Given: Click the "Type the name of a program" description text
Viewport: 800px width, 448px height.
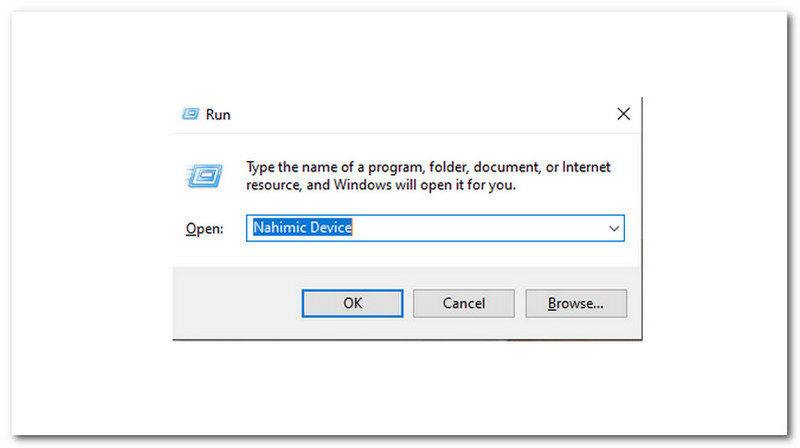Looking at the screenshot, I should point(428,176).
